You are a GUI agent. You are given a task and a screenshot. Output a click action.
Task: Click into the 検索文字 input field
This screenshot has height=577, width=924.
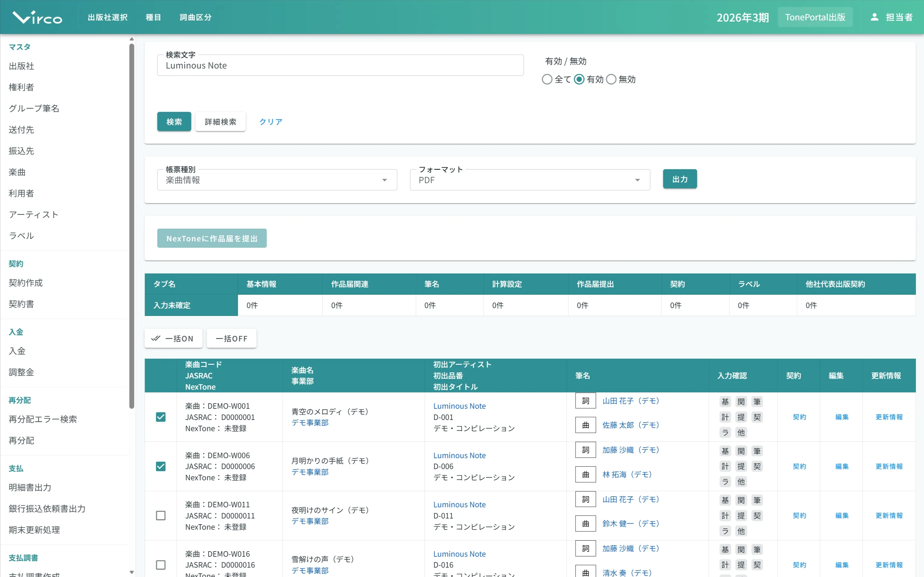(x=340, y=65)
